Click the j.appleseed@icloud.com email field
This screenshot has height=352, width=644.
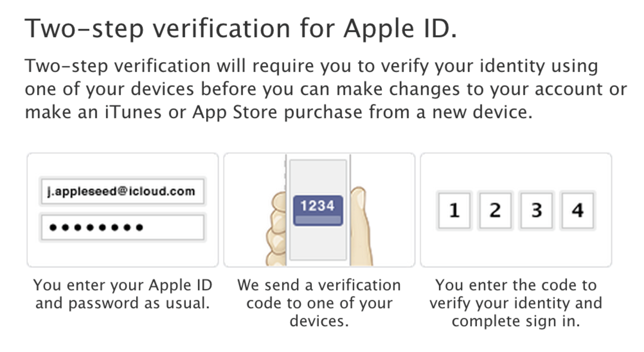(122, 191)
